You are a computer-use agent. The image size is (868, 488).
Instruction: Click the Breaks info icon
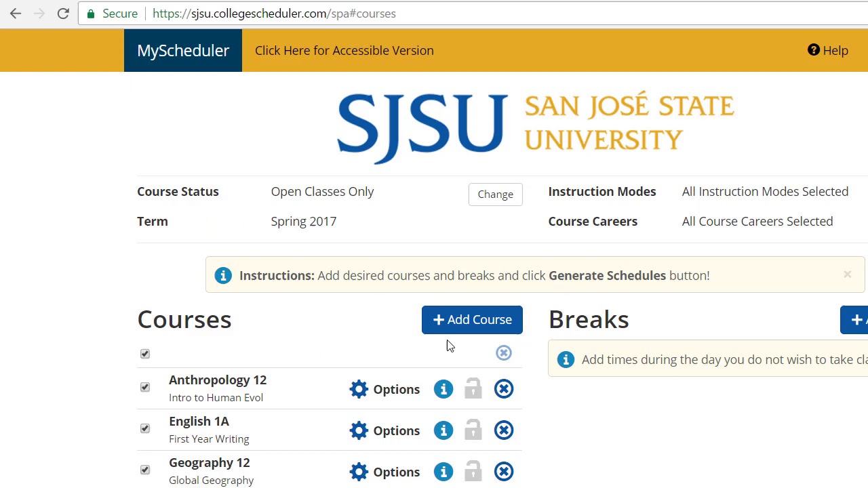(x=566, y=360)
